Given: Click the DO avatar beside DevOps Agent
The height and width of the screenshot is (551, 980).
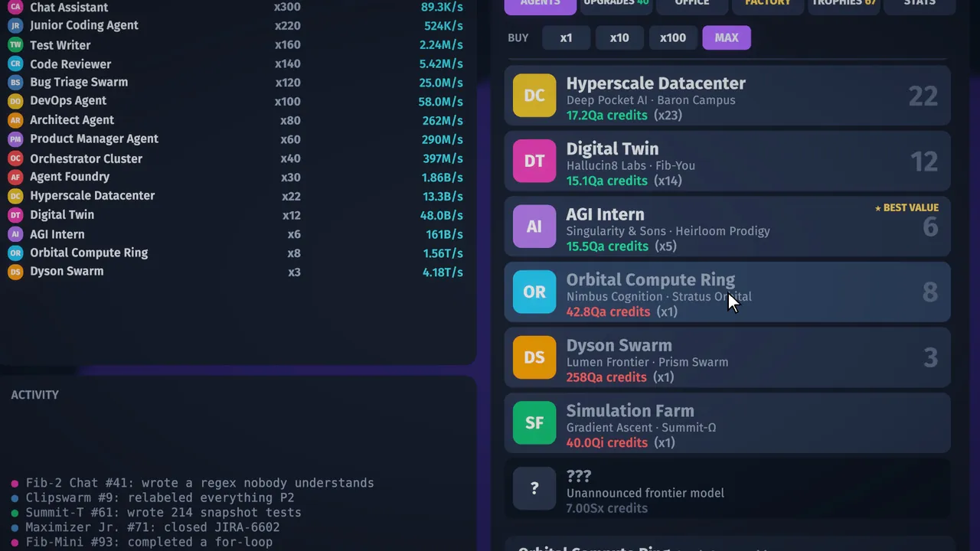Looking at the screenshot, I should click(15, 101).
